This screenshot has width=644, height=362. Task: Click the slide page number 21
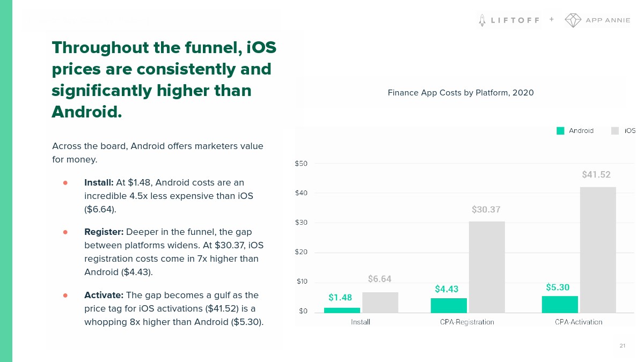622,346
